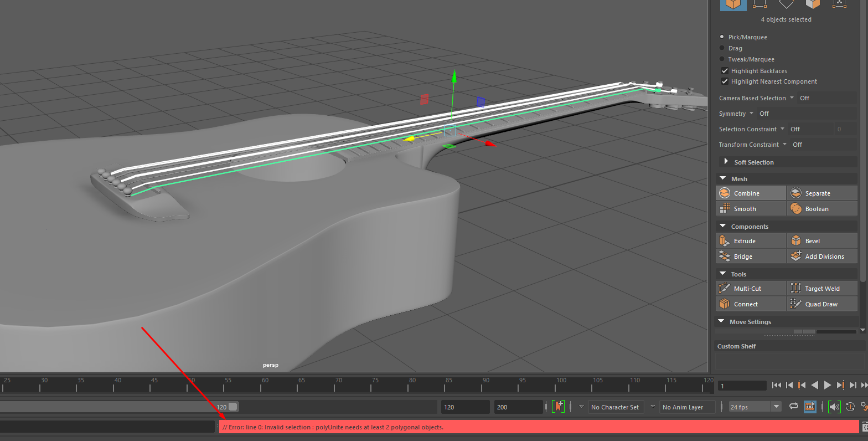Open Transform Constraint dropdown arrow
Image resolution: width=868 pixels, height=441 pixels.
(x=785, y=144)
